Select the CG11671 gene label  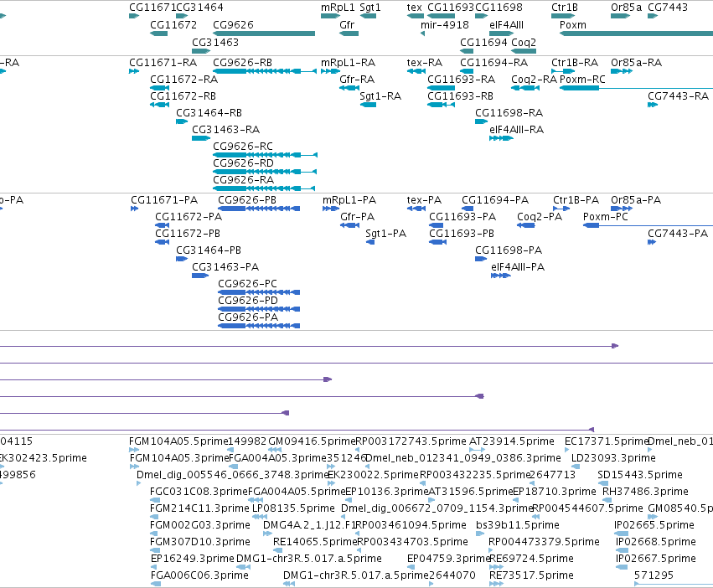pos(152,8)
